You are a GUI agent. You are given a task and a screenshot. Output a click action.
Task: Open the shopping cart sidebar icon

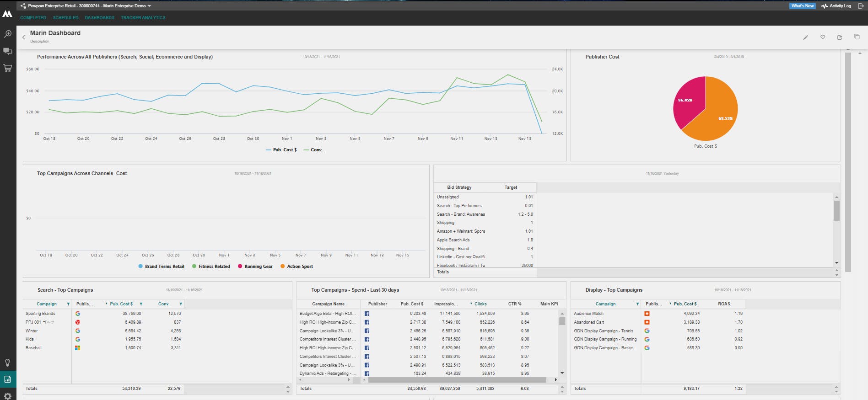(x=8, y=68)
